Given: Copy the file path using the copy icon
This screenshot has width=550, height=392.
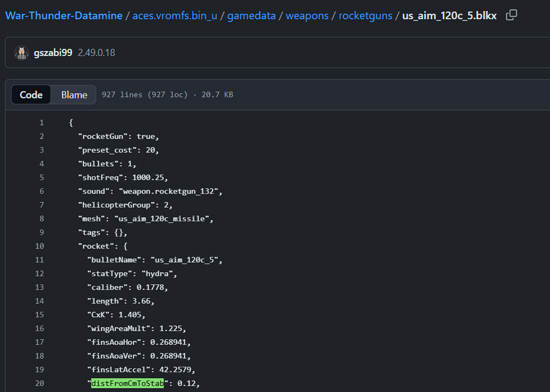Looking at the screenshot, I should coord(512,15).
